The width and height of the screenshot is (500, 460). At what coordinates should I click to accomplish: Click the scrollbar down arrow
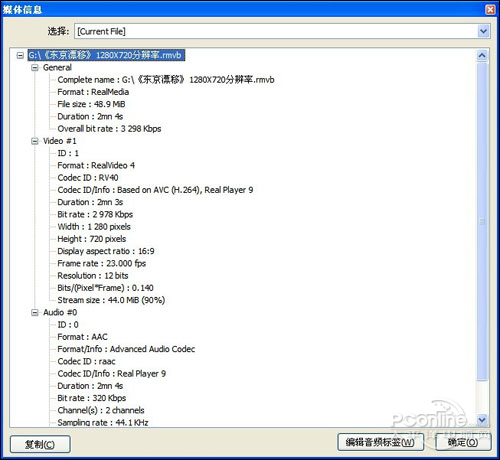[x=482, y=420]
